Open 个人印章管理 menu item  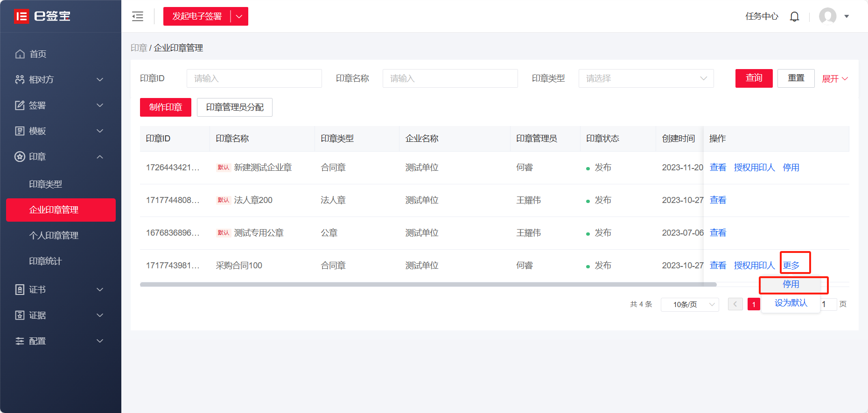coord(54,236)
